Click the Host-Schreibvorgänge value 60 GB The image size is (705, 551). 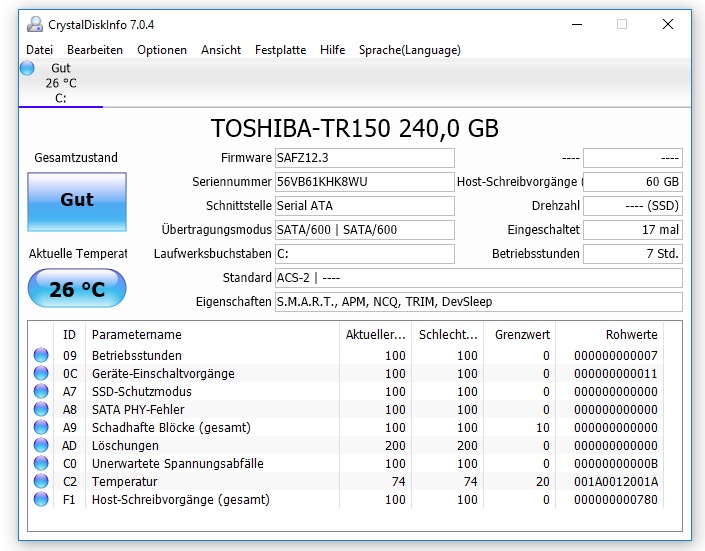[x=633, y=182]
